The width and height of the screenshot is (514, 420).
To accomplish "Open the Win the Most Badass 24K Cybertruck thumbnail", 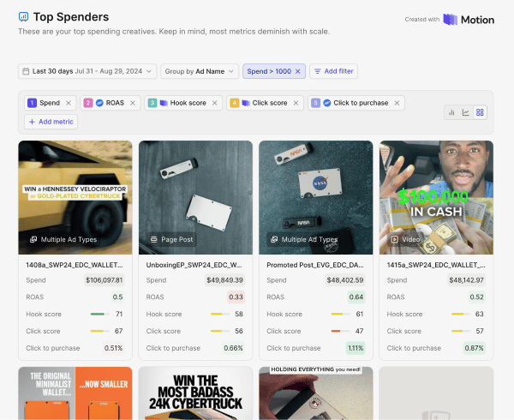I will pyautogui.click(x=195, y=393).
